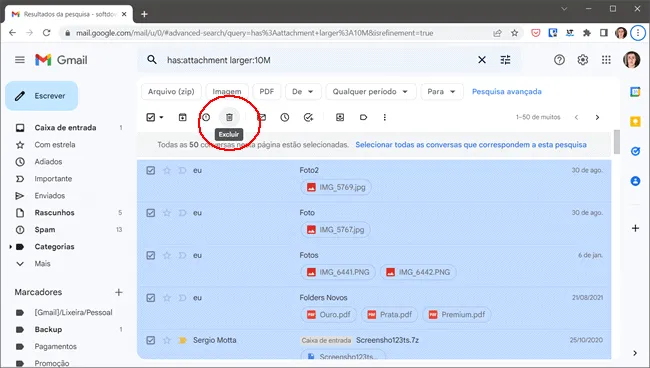Select all conversations matching this search link
This screenshot has height=368, width=650.
471,145
